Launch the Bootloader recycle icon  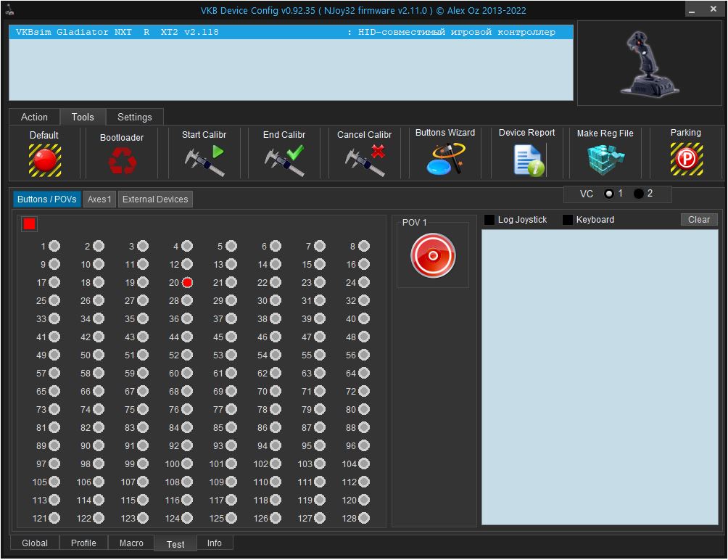tap(122, 160)
